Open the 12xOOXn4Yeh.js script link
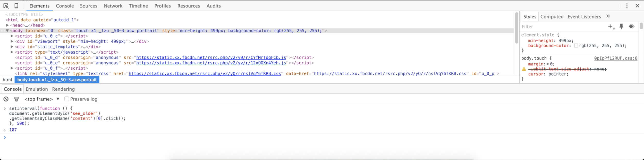The height and width of the screenshot is (160, 644). click(x=211, y=63)
